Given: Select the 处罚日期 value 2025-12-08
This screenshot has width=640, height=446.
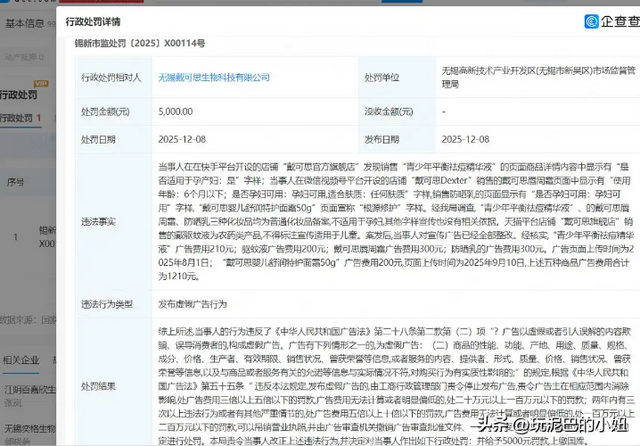Looking at the screenshot, I should (182, 139).
